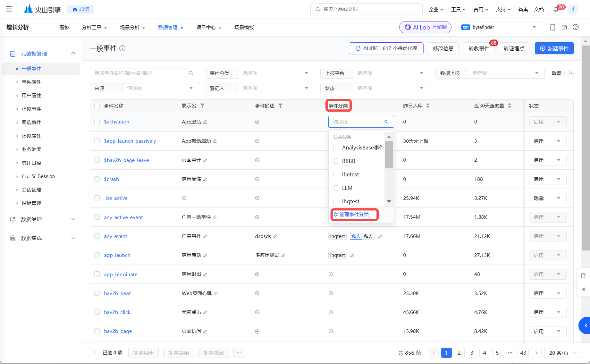Image resolution: width=590 pixels, height=364 pixels.
Task: Focus category 请选择 search input for $activation
Action: (x=361, y=122)
